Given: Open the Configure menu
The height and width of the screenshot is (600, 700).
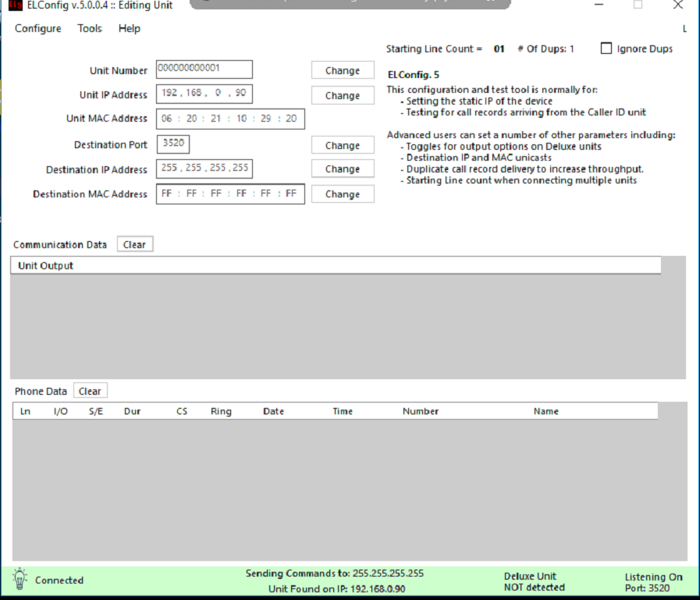Looking at the screenshot, I should [37, 29].
